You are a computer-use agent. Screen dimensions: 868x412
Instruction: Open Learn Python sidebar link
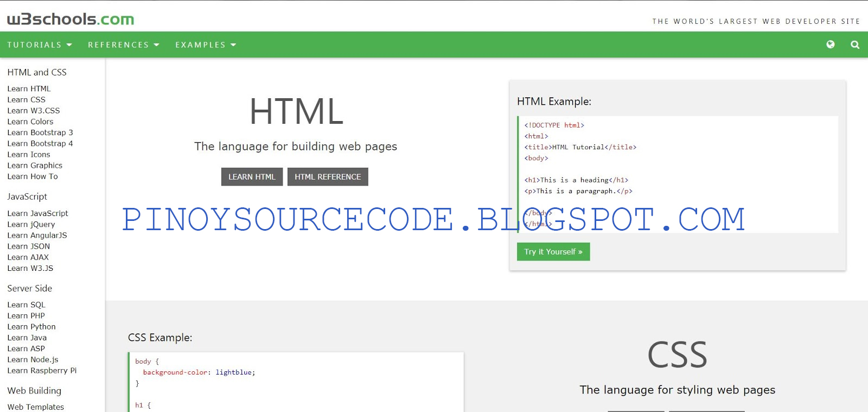click(31, 327)
